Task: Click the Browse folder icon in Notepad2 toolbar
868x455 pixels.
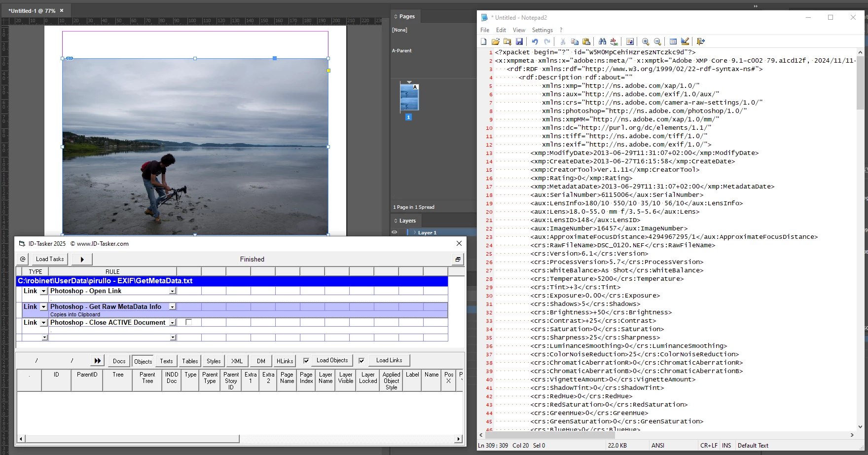Action: coord(507,41)
